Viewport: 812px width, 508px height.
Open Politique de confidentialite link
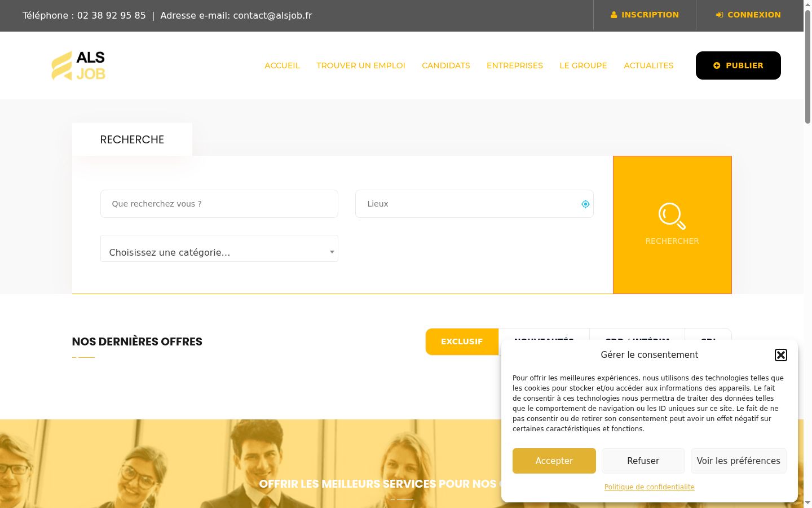coord(650,487)
